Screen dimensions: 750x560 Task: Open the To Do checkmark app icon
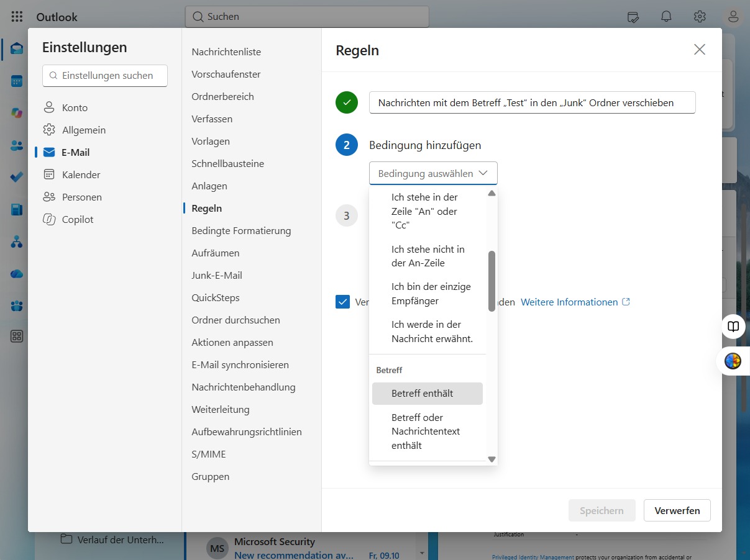pyautogui.click(x=17, y=177)
